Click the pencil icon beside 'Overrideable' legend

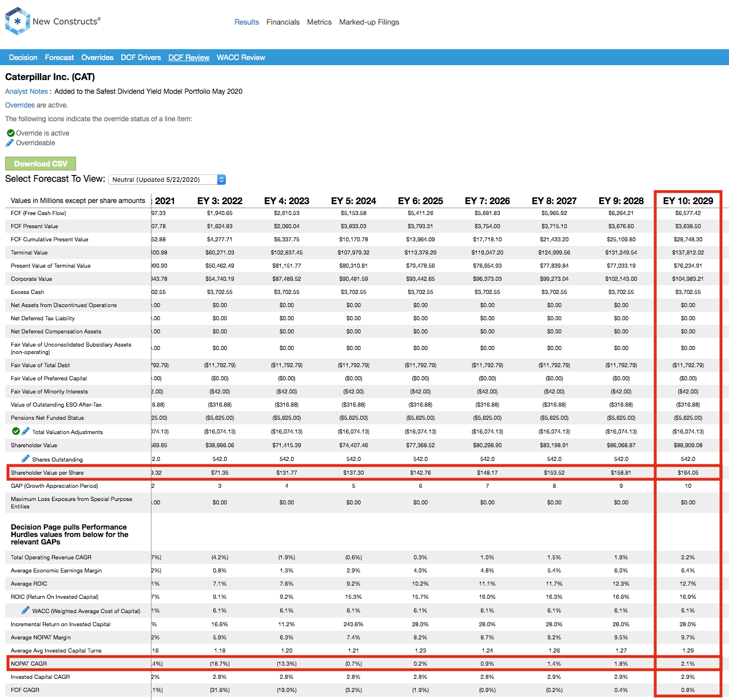click(10, 143)
